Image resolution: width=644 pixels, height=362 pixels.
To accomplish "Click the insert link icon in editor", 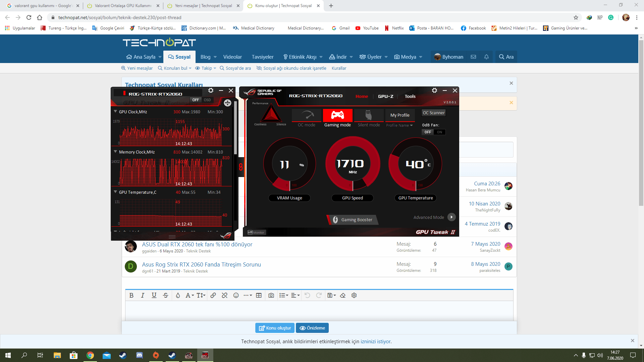I will click(213, 295).
